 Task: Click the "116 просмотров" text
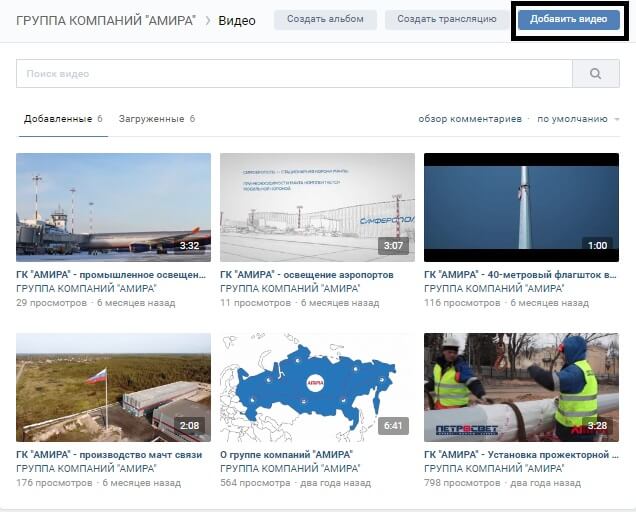click(462, 303)
